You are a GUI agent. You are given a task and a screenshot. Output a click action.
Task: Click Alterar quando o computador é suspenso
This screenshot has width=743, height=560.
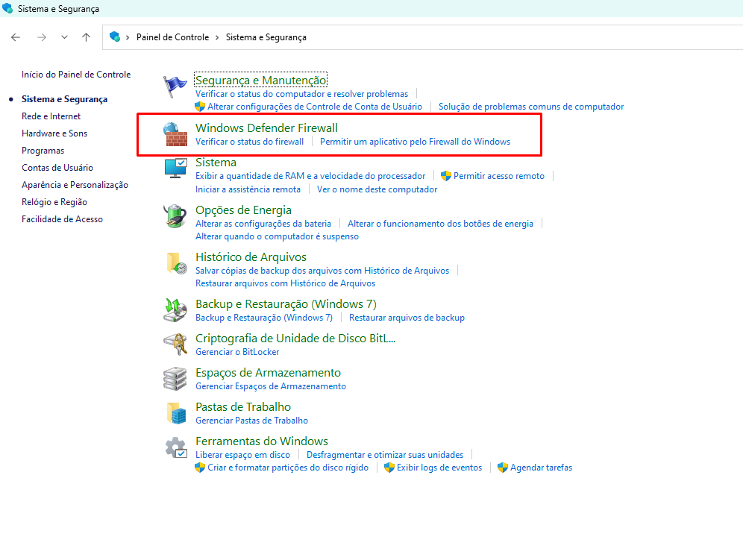click(x=278, y=236)
